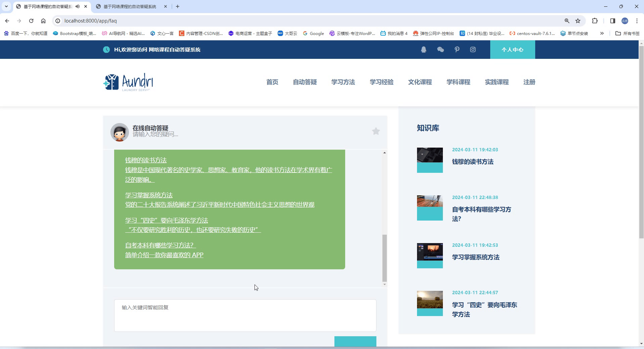Click the page vertical scrollbar thumb
Screen dimensions: 644x349
point(641,143)
